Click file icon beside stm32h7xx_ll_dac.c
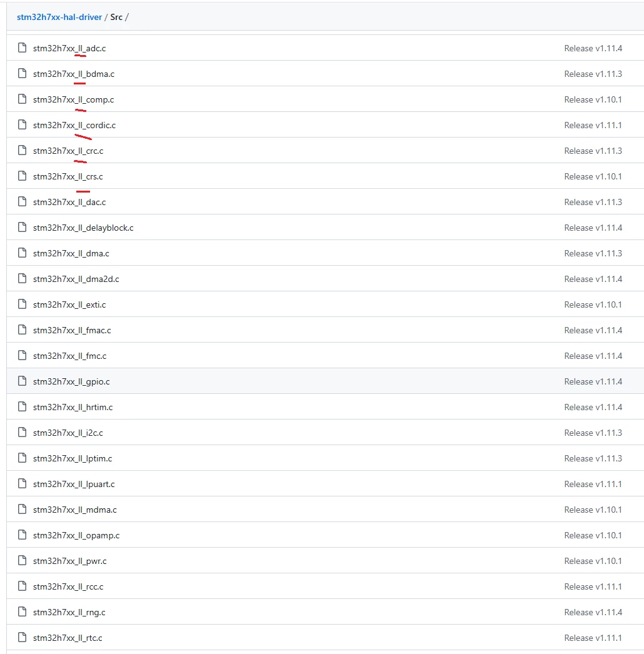Image resolution: width=644 pixels, height=654 pixels. pos(22,202)
